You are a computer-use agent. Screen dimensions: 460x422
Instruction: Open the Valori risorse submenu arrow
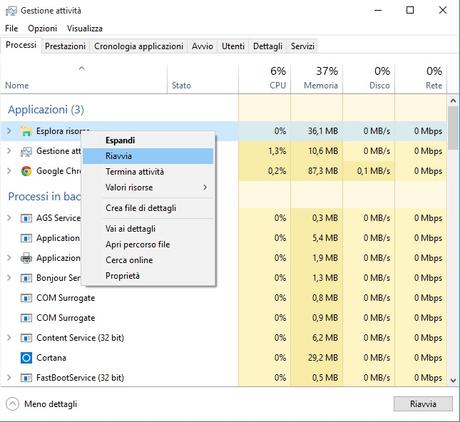205,187
